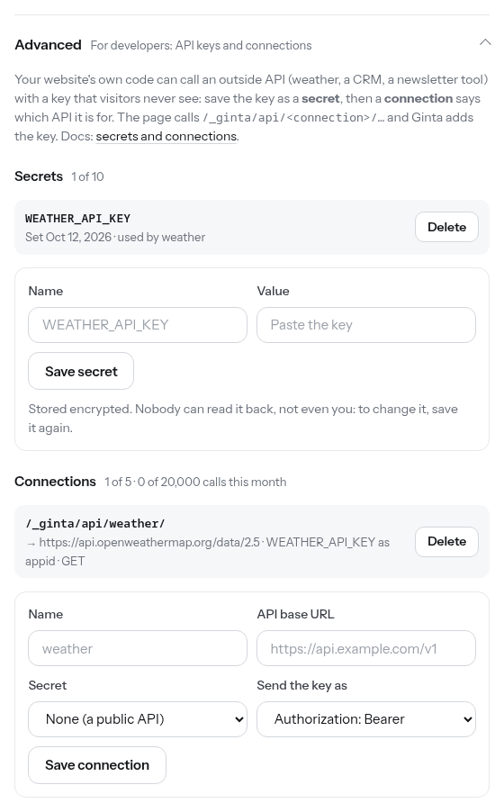Click the Stored encrypted notice text
Screen dimensions: 504x812
click(x=243, y=419)
